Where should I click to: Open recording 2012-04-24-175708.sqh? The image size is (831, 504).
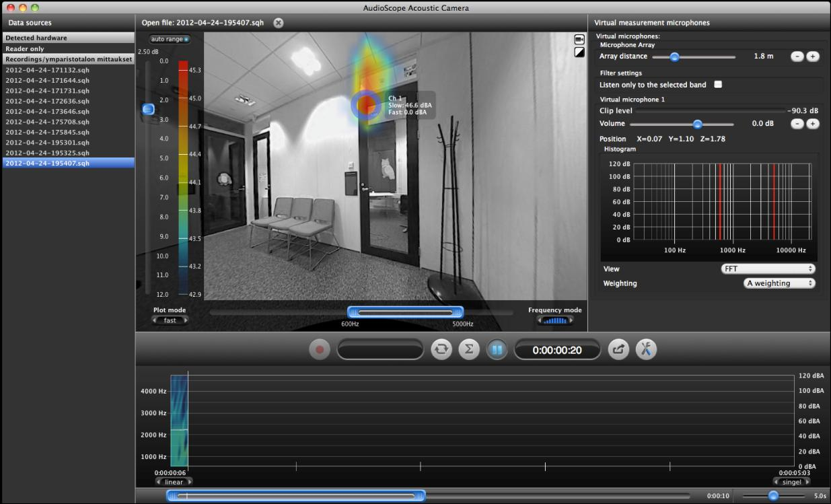(68, 122)
